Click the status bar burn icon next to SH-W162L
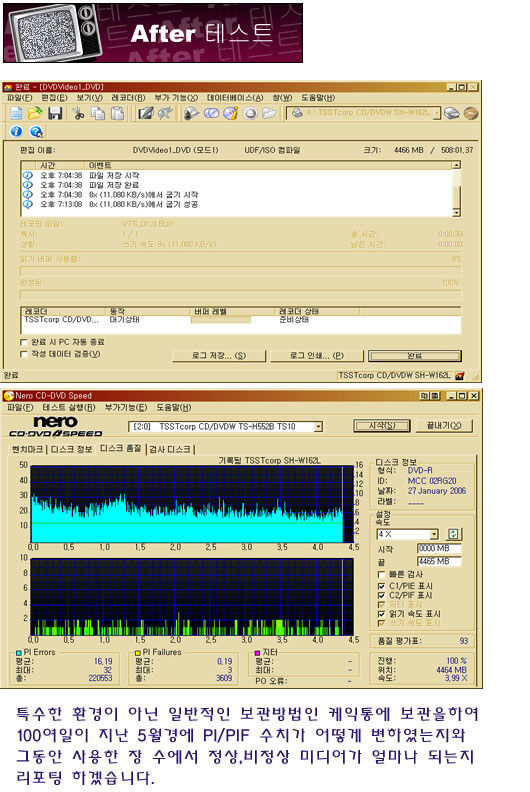 459,375
